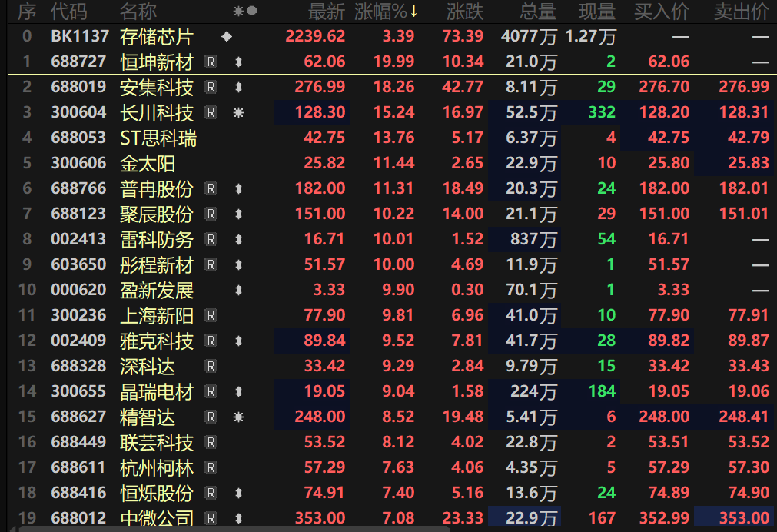
Task: Click the R badge beside 上海新阳
Action: coord(211,315)
